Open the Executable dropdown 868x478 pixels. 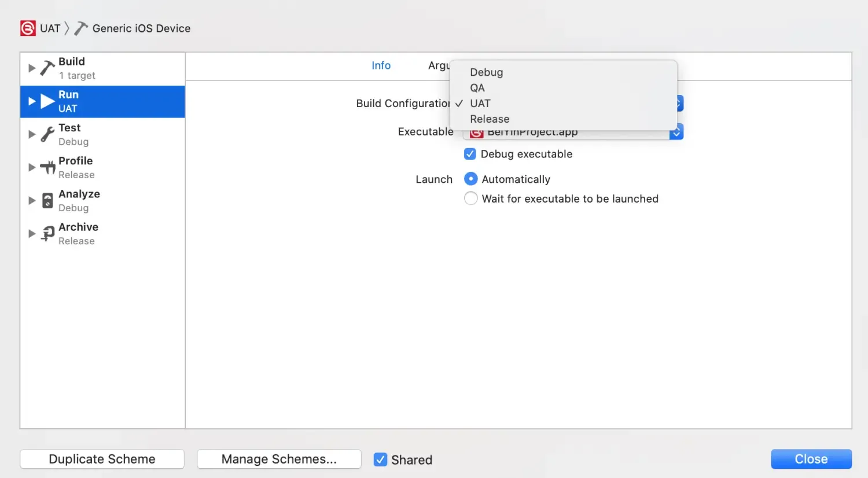pos(676,132)
